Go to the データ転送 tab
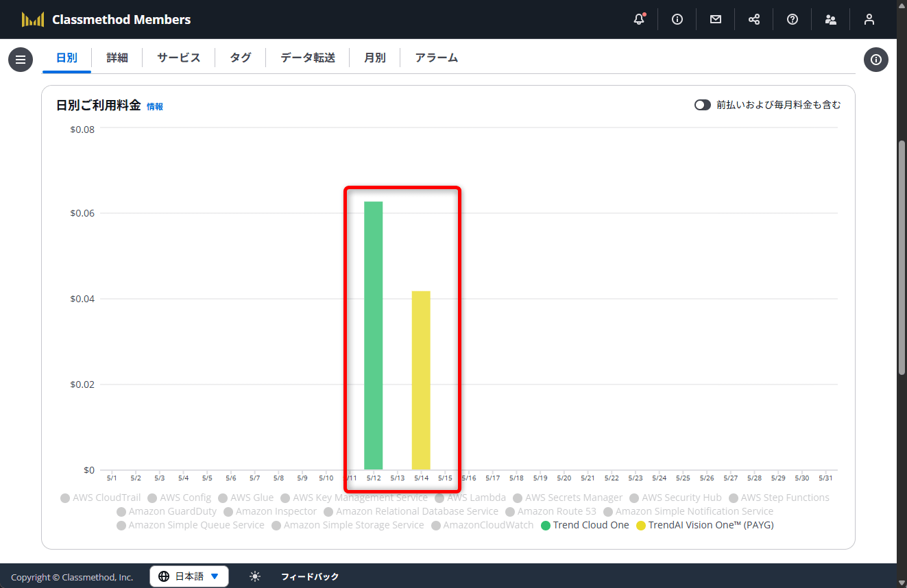The width and height of the screenshot is (907, 588). (x=308, y=58)
